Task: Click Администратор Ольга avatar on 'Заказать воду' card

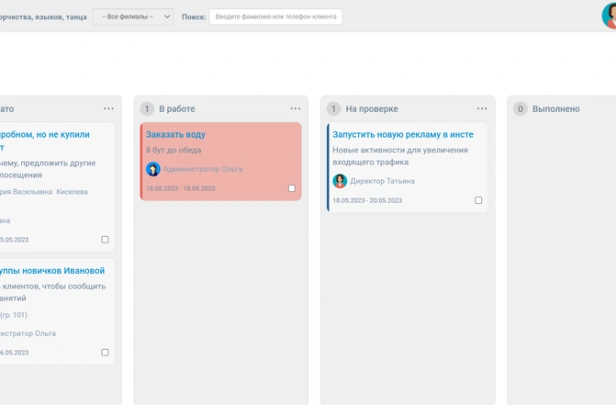Action: tap(153, 170)
